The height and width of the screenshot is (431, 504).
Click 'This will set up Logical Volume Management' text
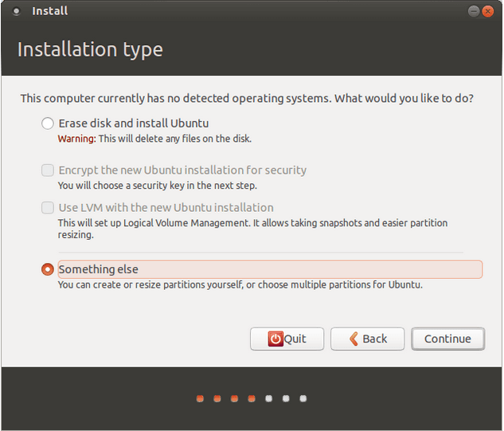[252, 229]
